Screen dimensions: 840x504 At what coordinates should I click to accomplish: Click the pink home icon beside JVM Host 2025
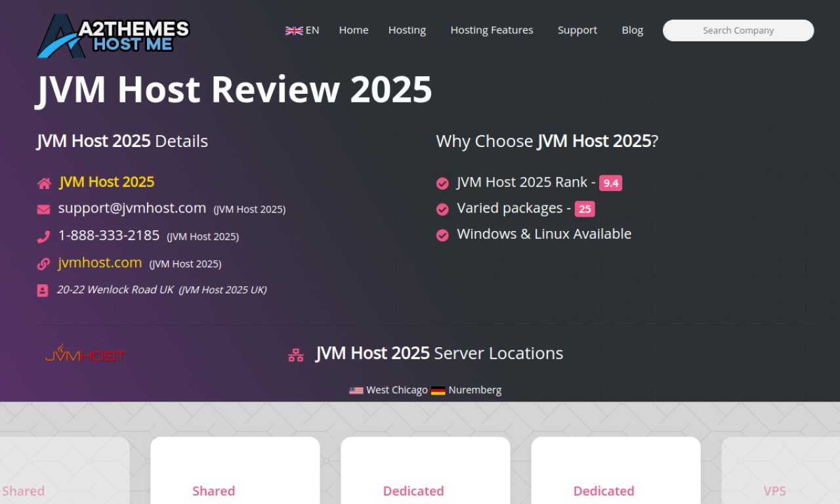coord(44,183)
